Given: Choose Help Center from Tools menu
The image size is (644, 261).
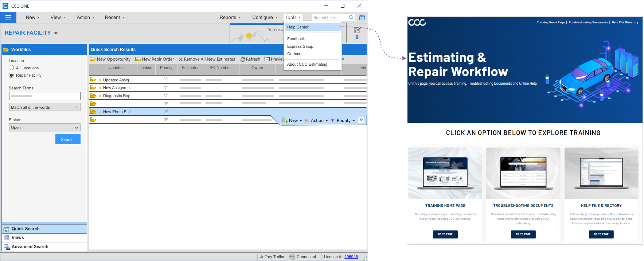Looking at the screenshot, I should tap(298, 27).
